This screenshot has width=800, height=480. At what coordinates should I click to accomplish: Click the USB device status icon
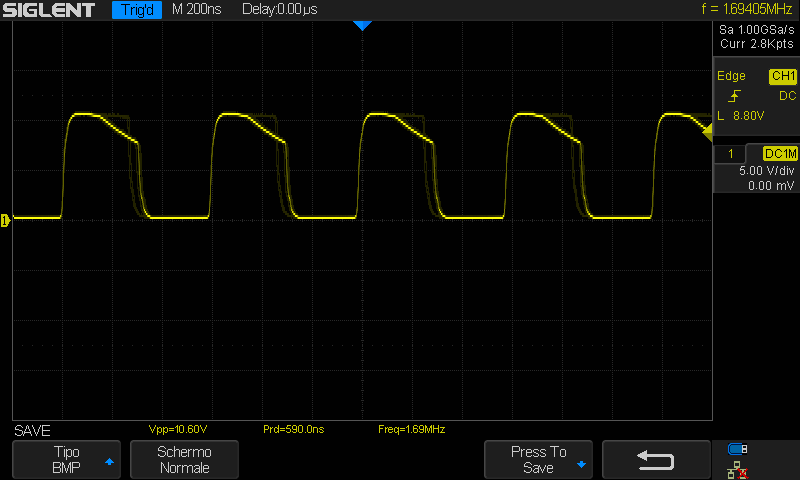coord(737,449)
